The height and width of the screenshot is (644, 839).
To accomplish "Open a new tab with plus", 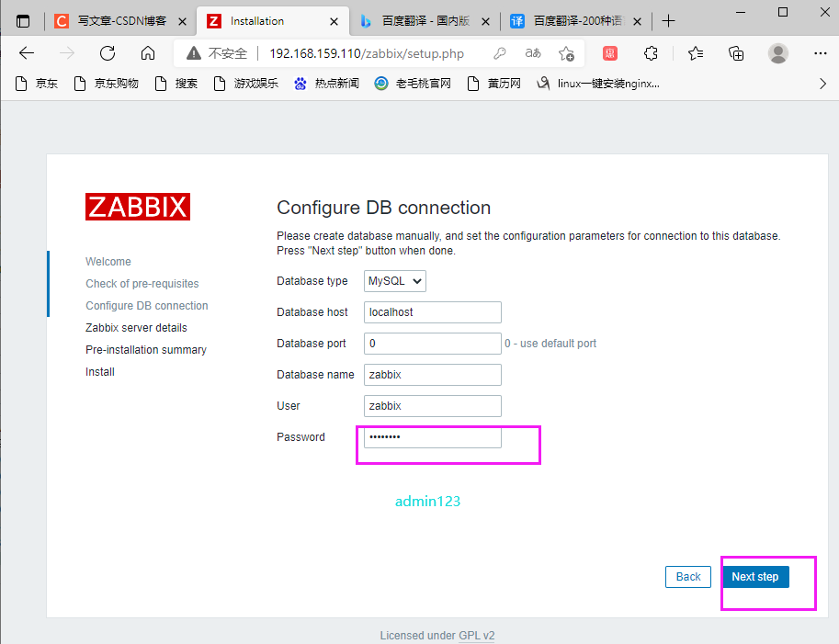I will pos(668,21).
